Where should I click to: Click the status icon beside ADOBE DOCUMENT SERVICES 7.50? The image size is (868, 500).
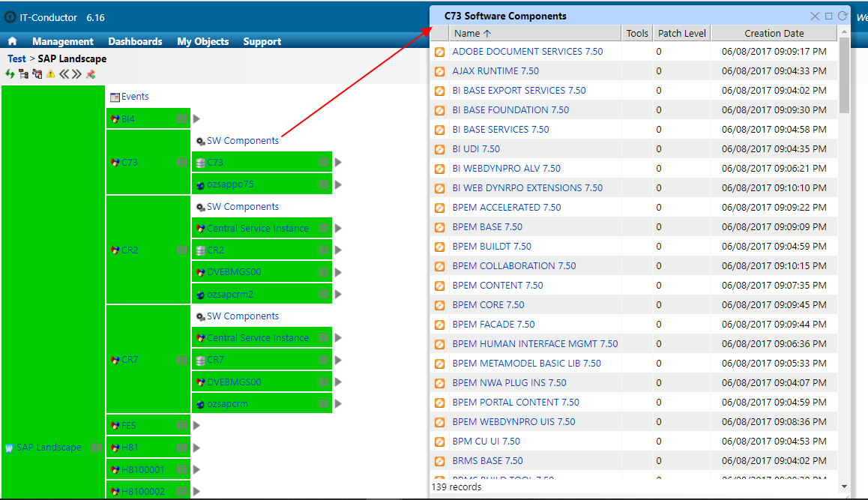coord(439,52)
